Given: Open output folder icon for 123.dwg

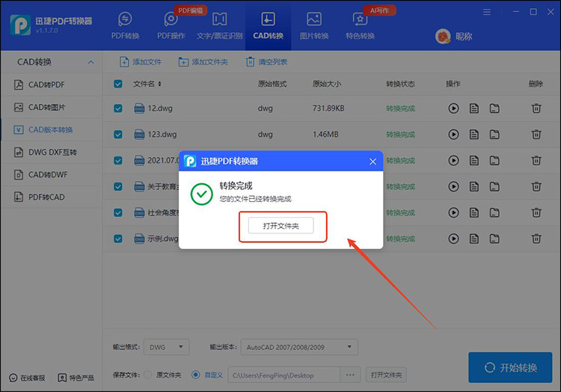Looking at the screenshot, I should pyautogui.click(x=494, y=135).
